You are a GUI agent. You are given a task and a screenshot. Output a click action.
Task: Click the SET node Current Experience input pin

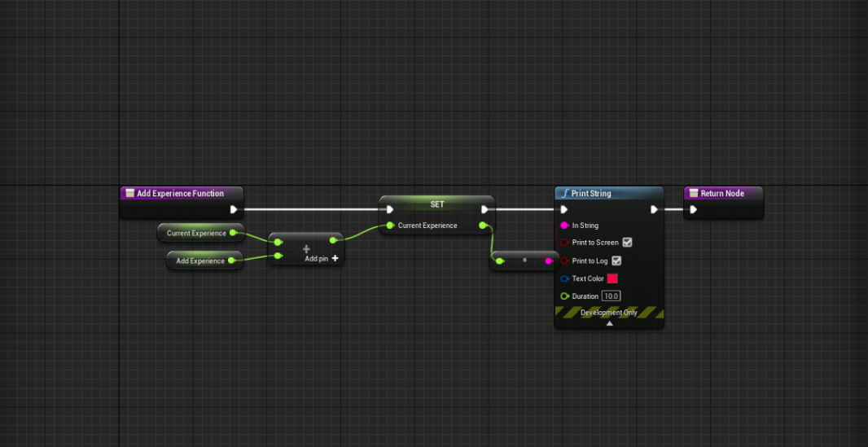[390, 226]
